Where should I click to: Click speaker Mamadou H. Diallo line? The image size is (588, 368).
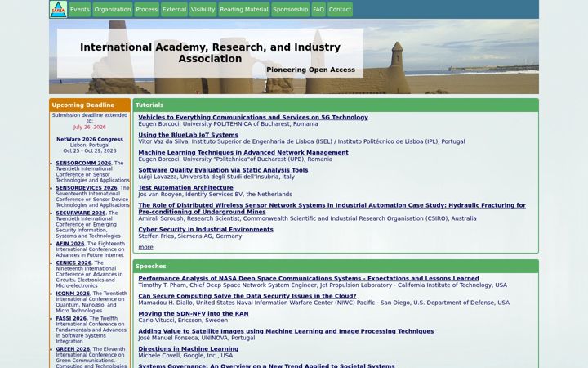tap(323, 303)
